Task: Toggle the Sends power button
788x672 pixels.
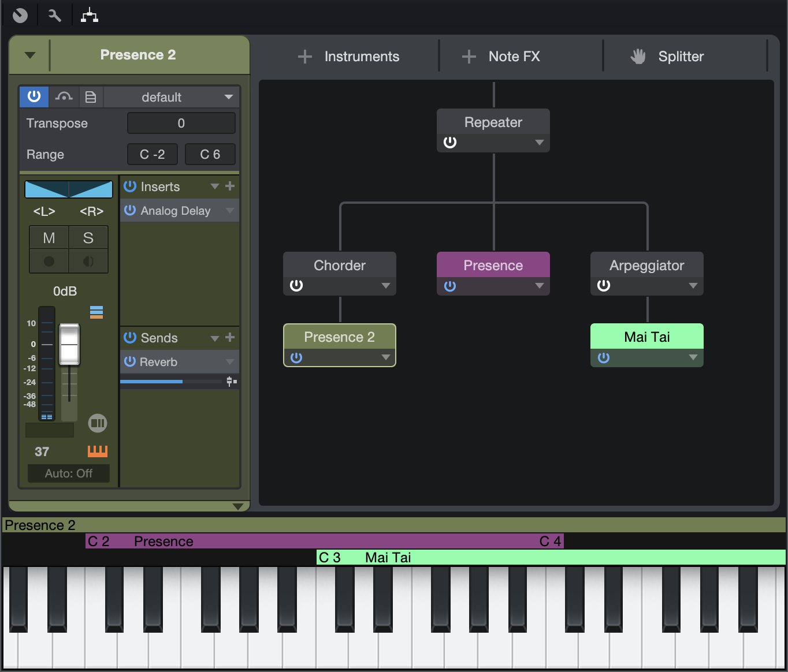Action: [130, 338]
